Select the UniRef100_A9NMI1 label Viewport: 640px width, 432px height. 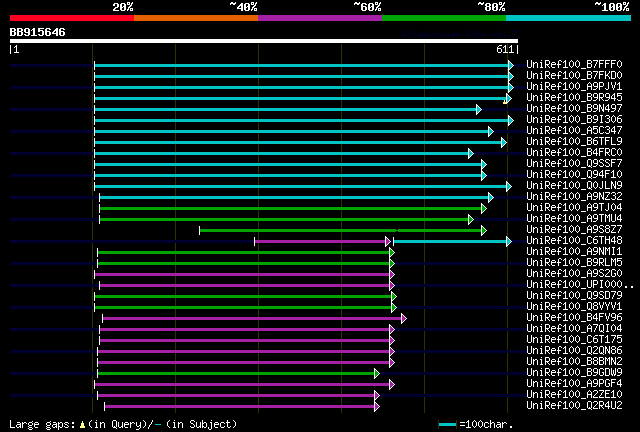click(574, 252)
